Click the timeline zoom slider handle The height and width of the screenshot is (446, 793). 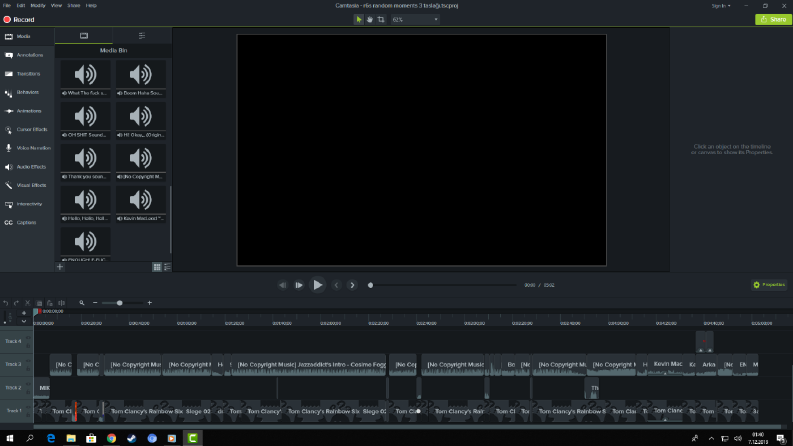click(x=119, y=303)
